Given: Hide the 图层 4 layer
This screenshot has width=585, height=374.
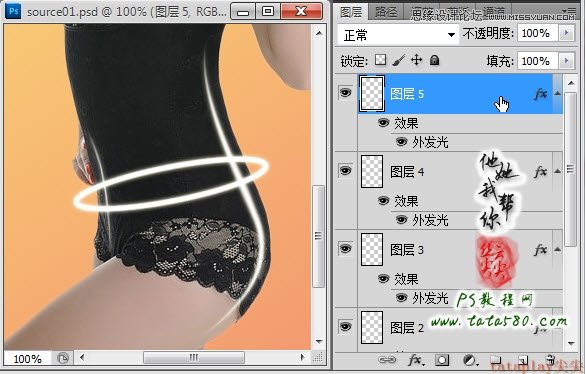Looking at the screenshot, I should click(345, 171).
